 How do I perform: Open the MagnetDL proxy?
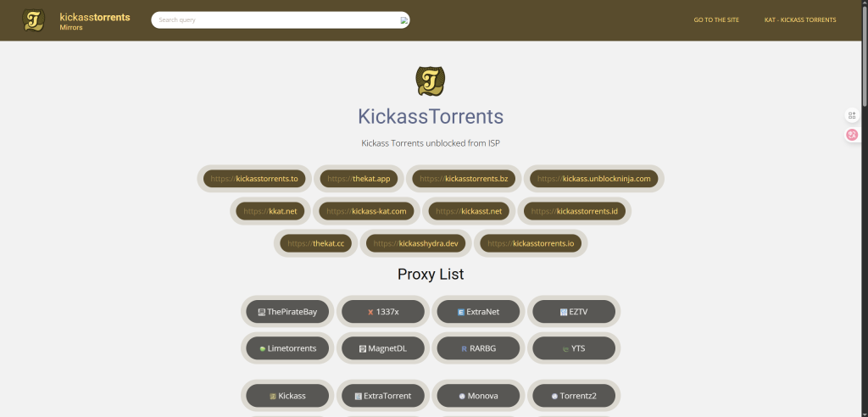382,348
